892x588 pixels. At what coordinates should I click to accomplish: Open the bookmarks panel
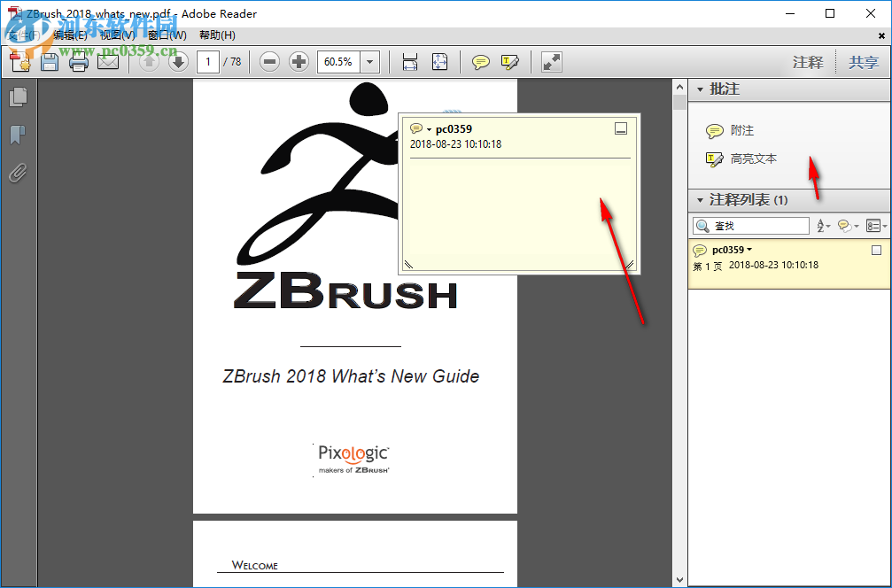coord(18,135)
